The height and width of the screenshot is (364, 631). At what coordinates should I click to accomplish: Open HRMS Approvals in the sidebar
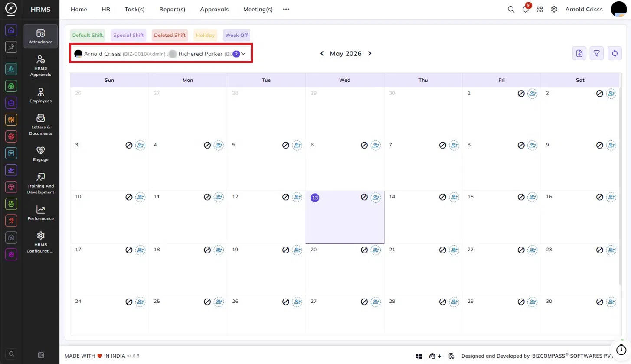(41, 65)
